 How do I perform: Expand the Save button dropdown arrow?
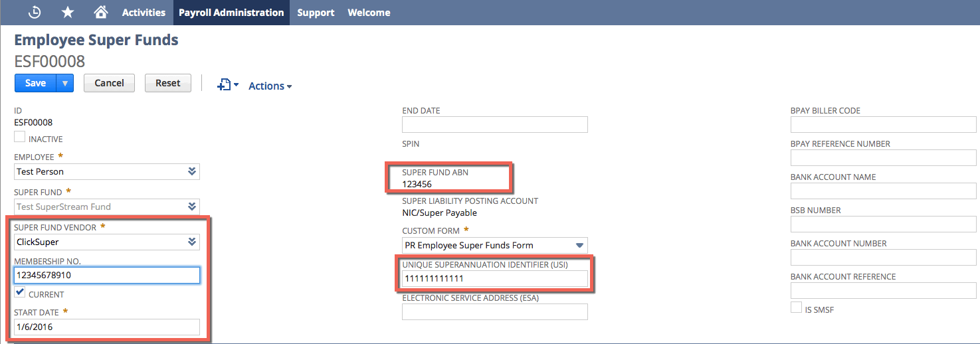click(x=65, y=83)
